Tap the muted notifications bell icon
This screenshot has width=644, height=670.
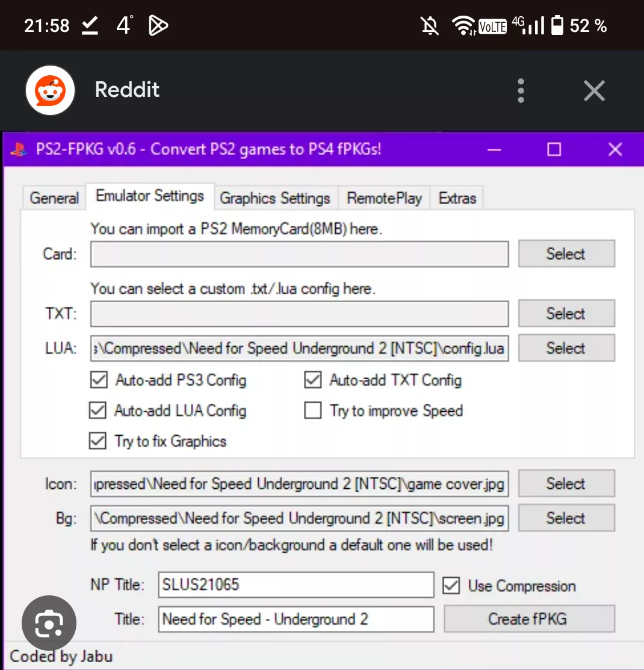(x=430, y=25)
